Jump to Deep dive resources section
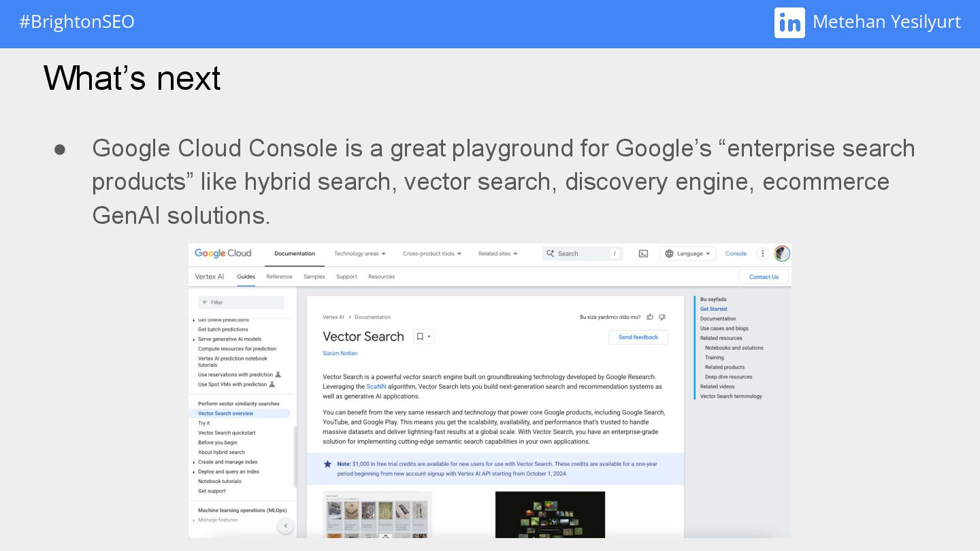Screen dimensions: 980x551 pos(729,377)
